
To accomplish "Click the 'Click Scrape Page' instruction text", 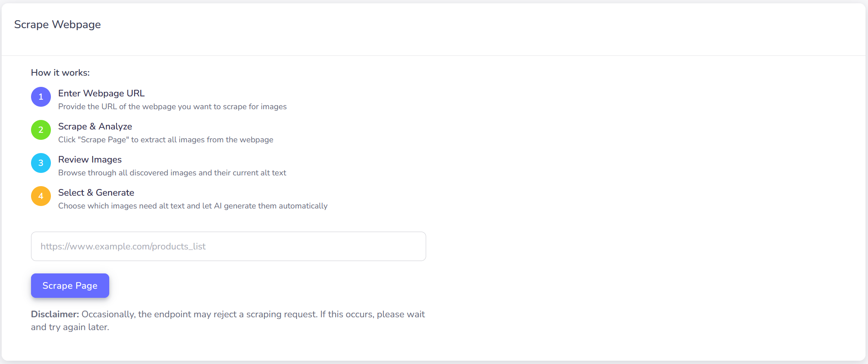I will pos(165,139).
